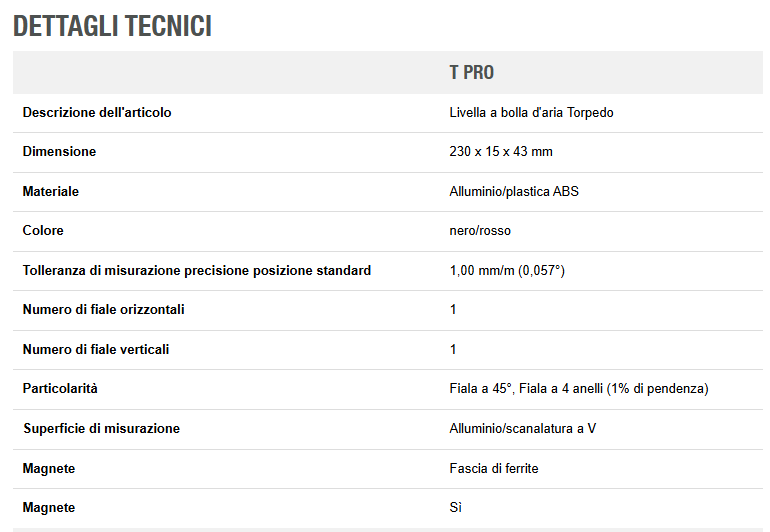Select the Fascia di ferrite value
This screenshot has height=532, width=770.
pos(494,469)
